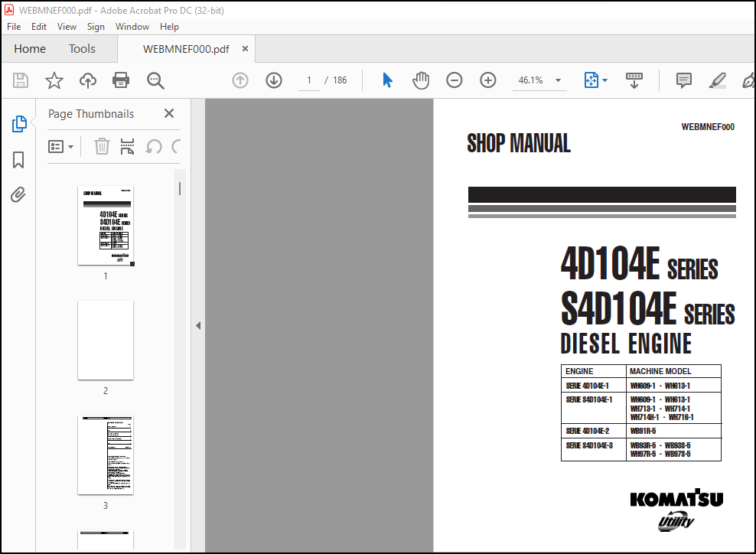Click the Print Pages icon in the Thumbnails panel

(127, 146)
